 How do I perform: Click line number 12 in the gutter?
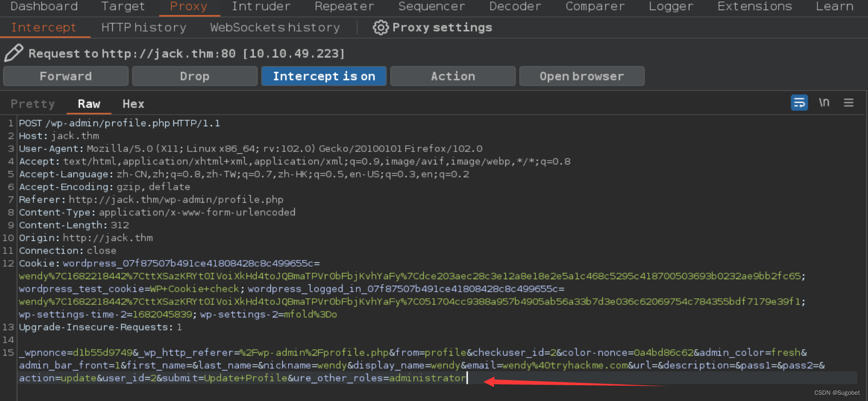coord(9,263)
